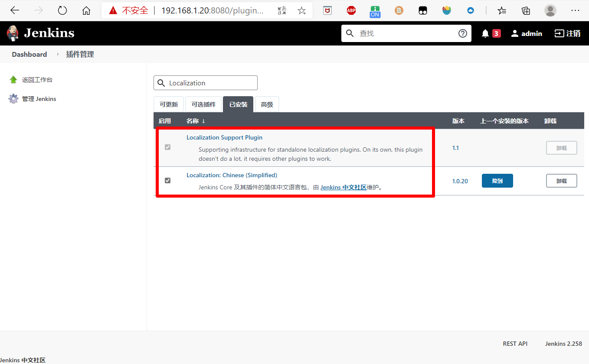Click 插件管理 breadcrumb
Viewport: 589px width, 364px height.
click(80, 54)
